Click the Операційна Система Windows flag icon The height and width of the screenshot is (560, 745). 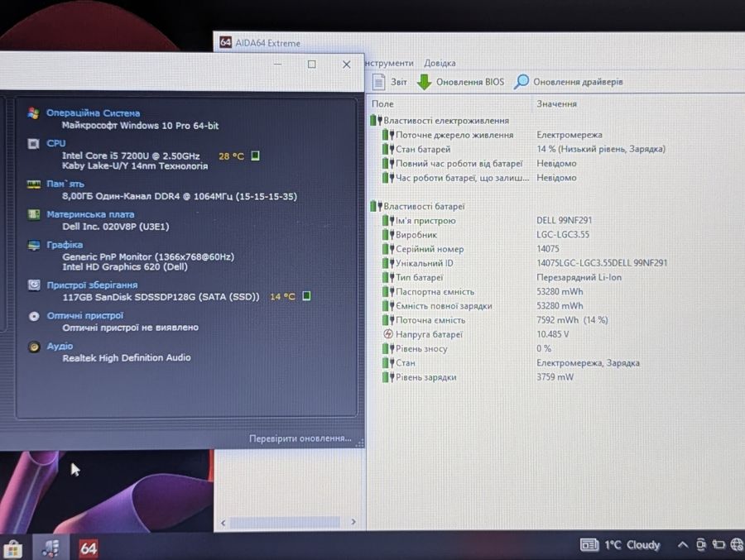(33, 113)
